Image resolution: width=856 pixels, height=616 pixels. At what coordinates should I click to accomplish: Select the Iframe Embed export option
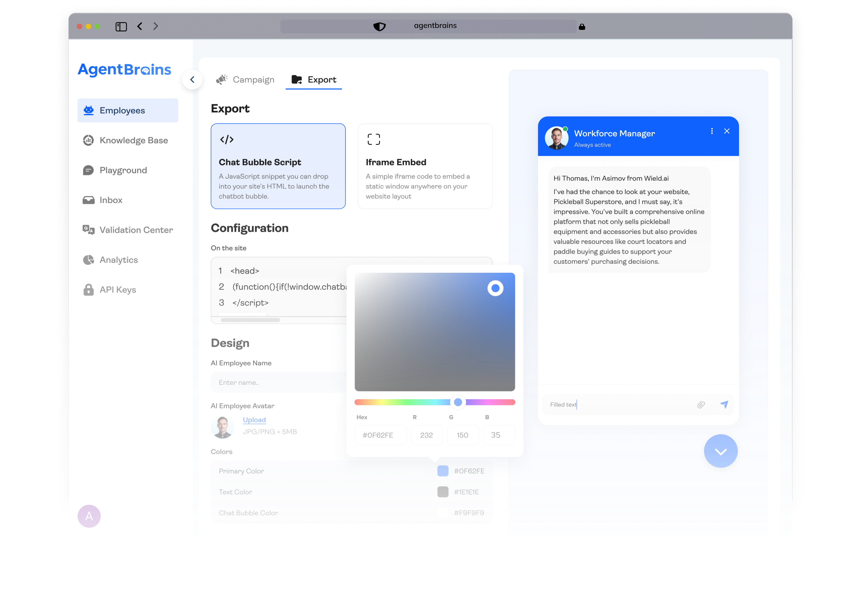click(x=425, y=166)
